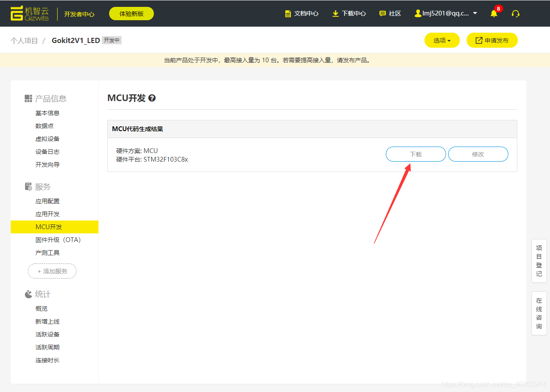Open the 在线咨询 side tab

[x=539, y=313]
